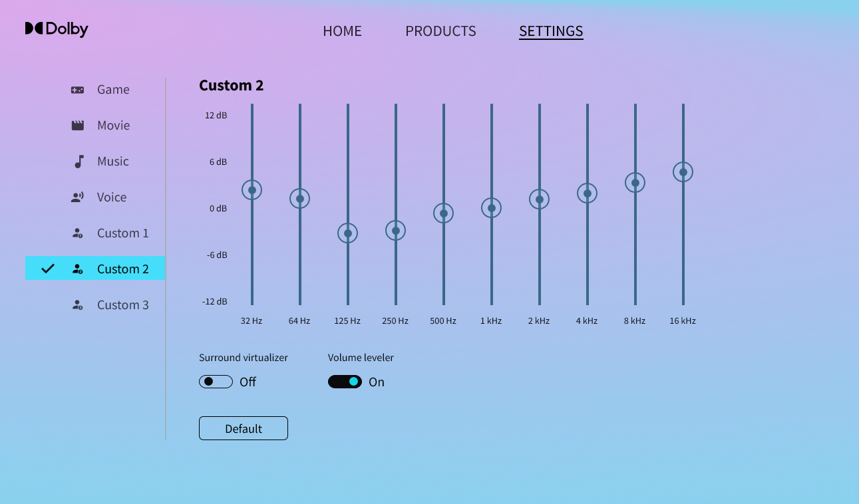Click the Game controller icon
Image resolution: width=859 pixels, height=504 pixels.
78,90
